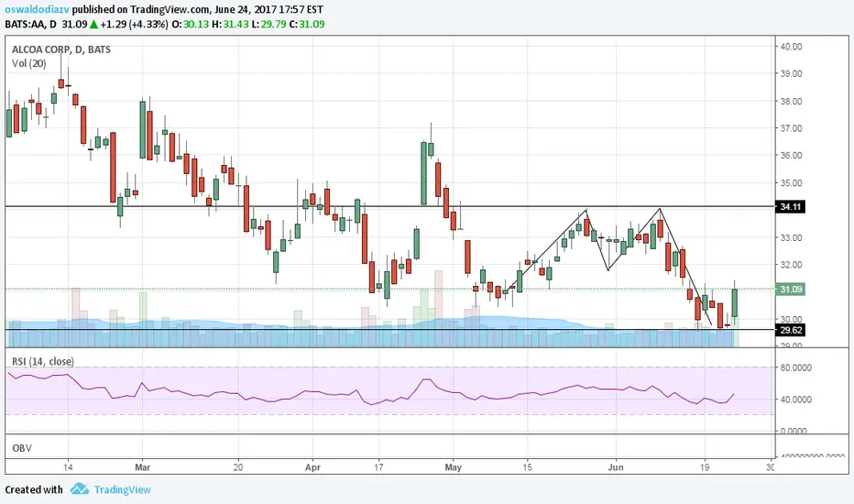Click the Vol (20) indicator label
Screen dimensions: 854x504
[x=29, y=64]
